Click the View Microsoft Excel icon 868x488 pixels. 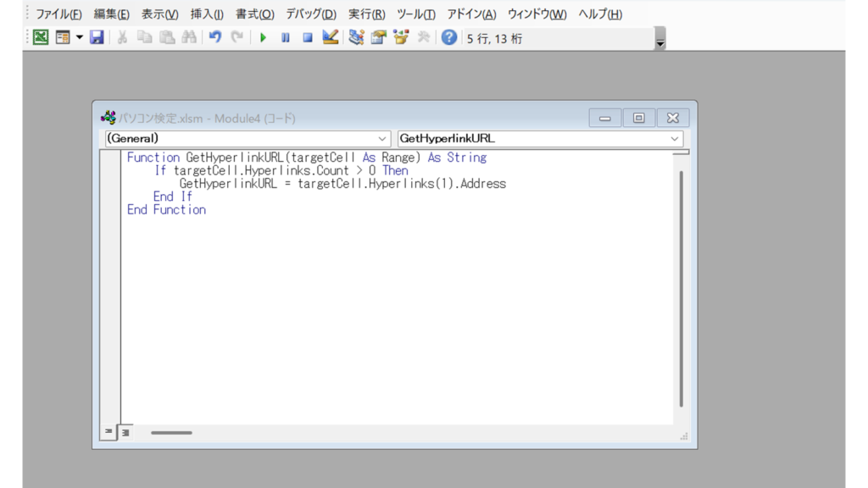point(41,37)
